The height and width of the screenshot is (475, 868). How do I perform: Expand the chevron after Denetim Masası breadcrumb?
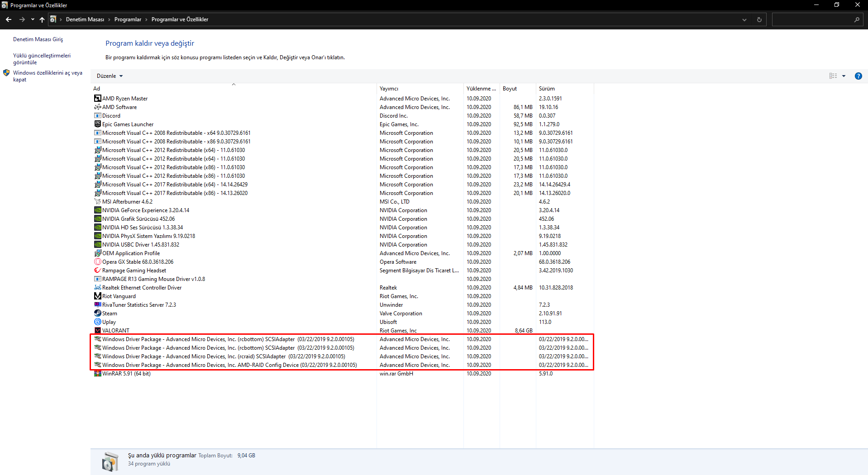coord(109,19)
